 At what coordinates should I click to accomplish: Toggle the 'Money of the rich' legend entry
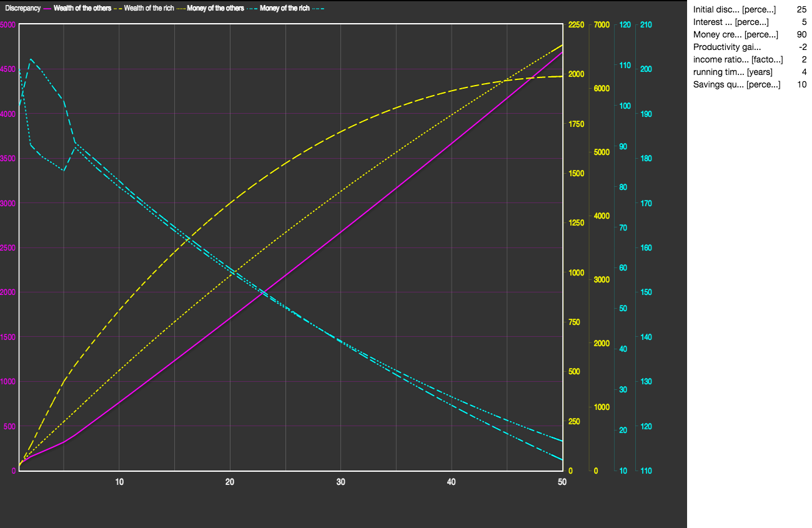[x=284, y=8]
